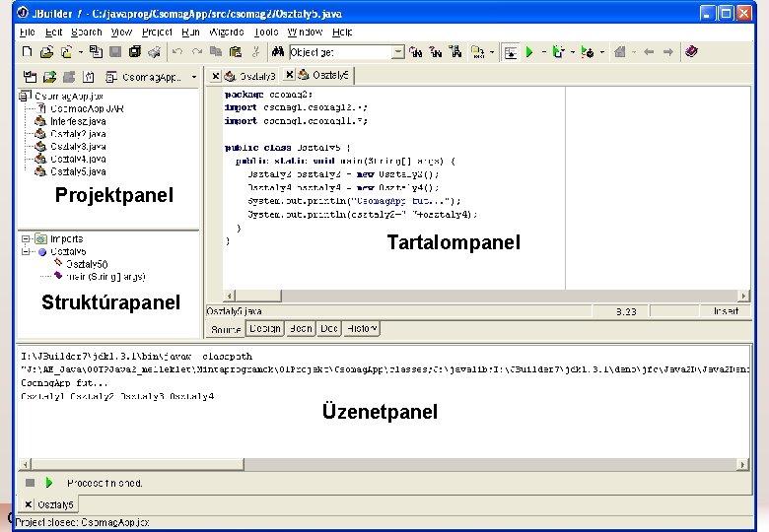
Task: Click the message pane horizontal scrollbar thumb
Action: (137, 464)
